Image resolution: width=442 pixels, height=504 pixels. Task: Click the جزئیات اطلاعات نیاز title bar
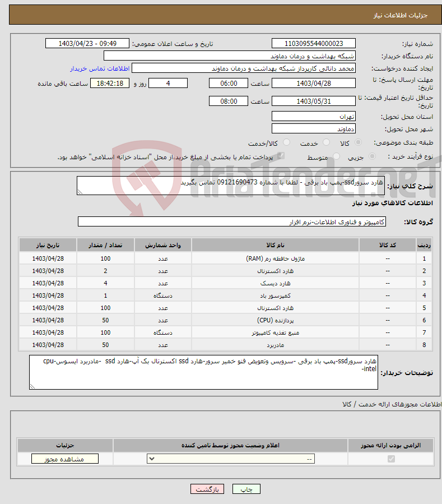click(225, 15)
